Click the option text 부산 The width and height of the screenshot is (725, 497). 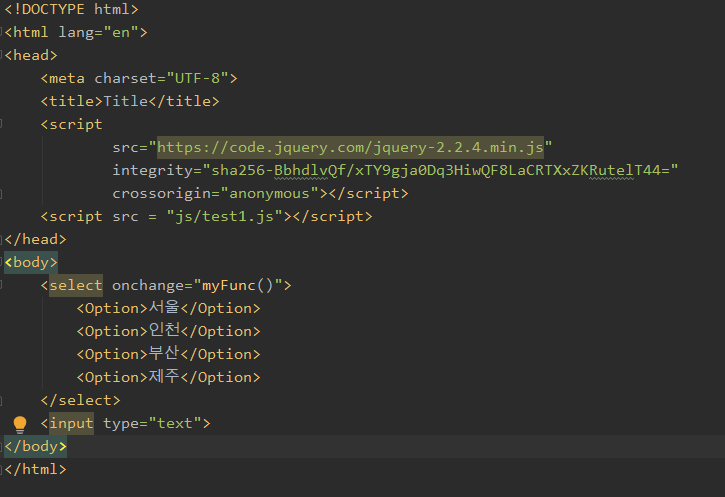164,354
